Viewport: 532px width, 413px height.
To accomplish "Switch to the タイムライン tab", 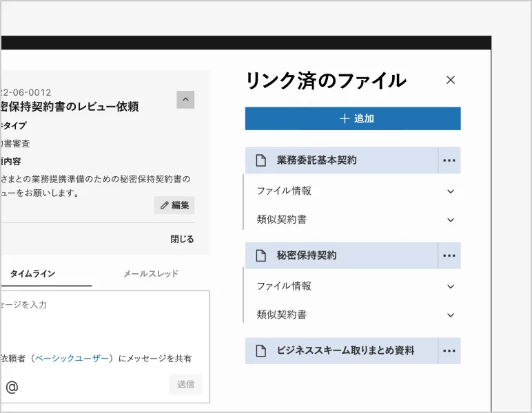I will click(x=32, y=274).
